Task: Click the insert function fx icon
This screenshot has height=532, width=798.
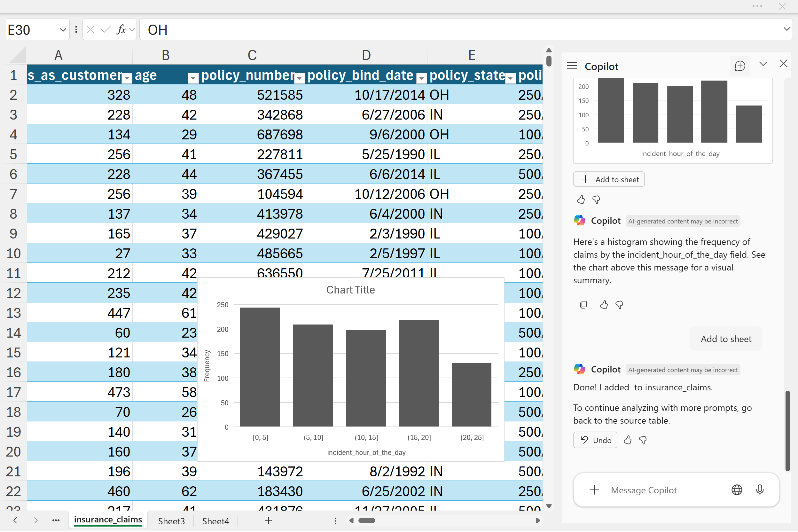Action: (x=121, y=30)
